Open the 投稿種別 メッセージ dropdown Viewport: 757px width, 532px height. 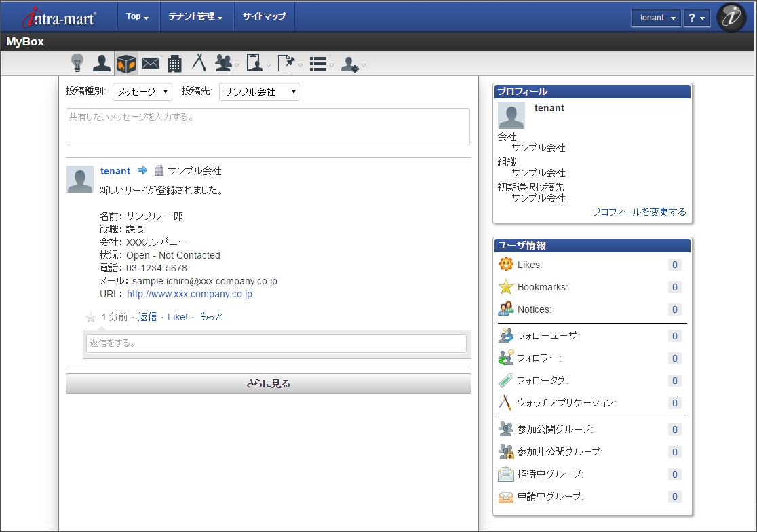click(142, 92)
